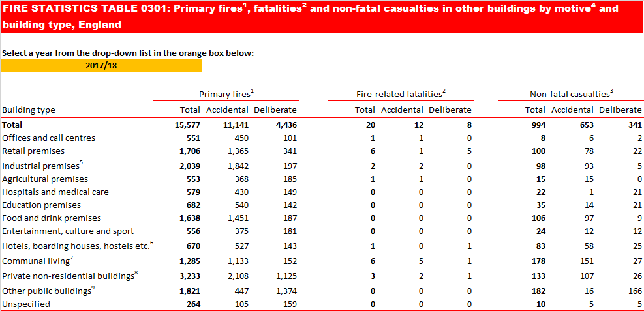
Task: Select 'Retail premises' row label
Action: click(x=33, y=151)
